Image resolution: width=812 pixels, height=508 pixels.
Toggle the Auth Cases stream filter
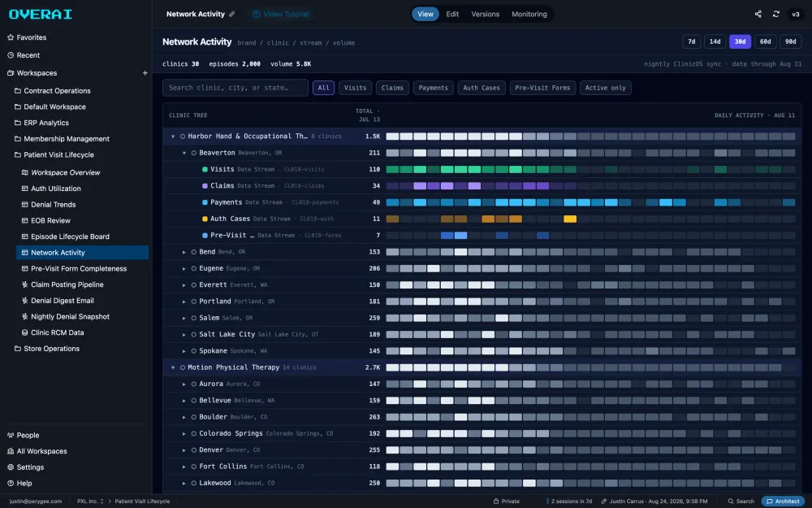[x=482, y=88]
